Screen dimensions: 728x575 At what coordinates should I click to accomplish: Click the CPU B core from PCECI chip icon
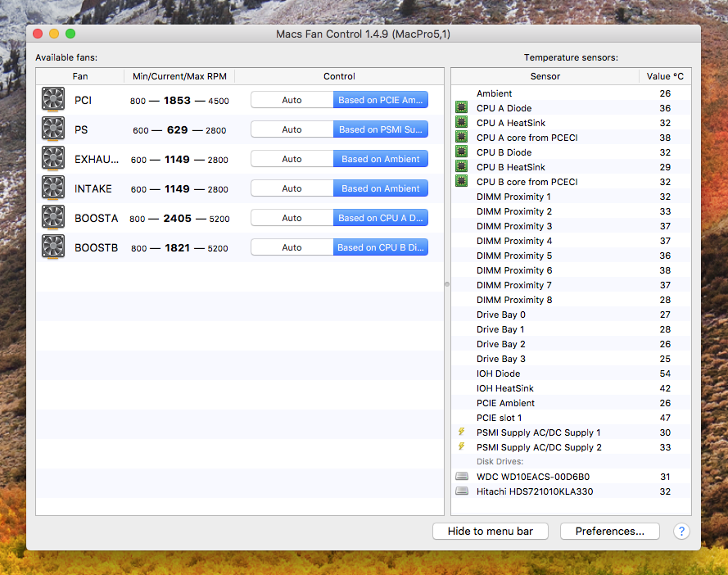click(x=461, y=182)
